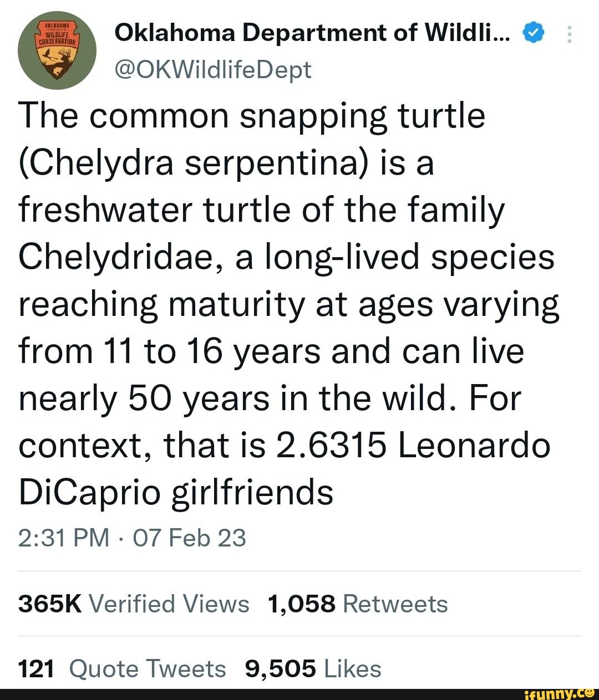Click the Oklahoma Department of Wildlife display name
This screenshot has width=599, height=700.
(x=311, y=32)
